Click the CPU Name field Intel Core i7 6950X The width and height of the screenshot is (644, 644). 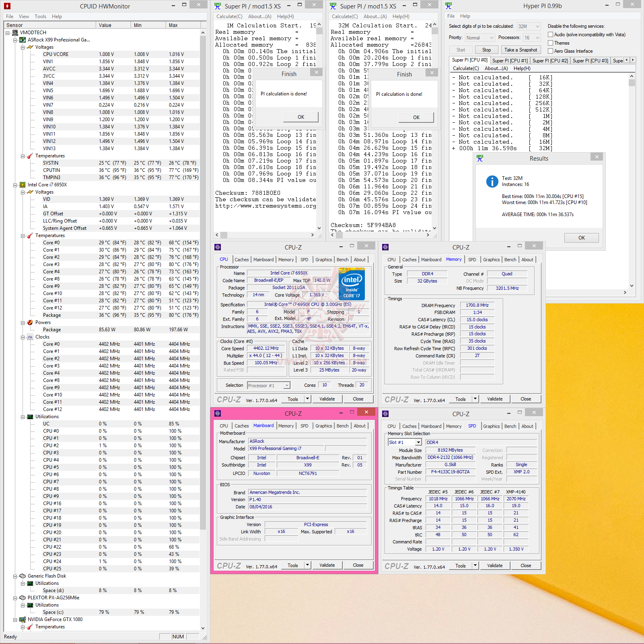(289, 273)
